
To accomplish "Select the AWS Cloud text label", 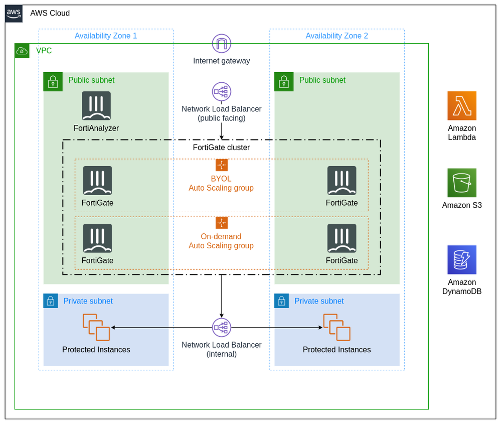I will [50, 13].
